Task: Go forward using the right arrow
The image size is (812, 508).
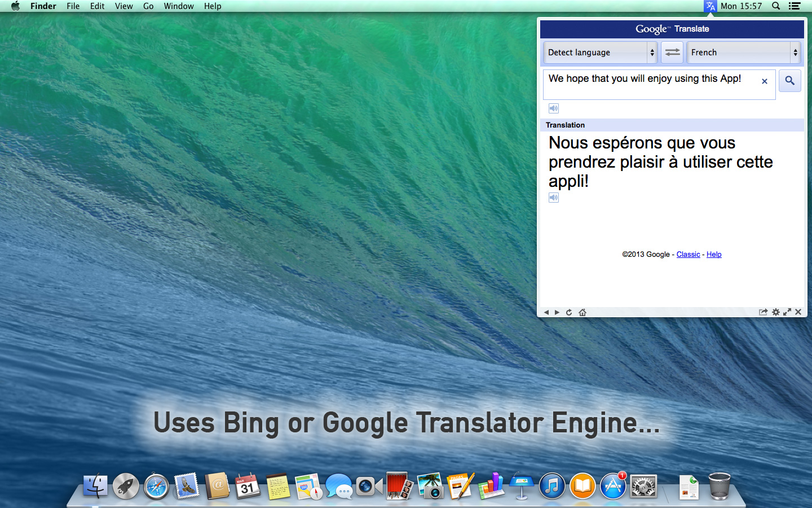Action: click(557, 312)
